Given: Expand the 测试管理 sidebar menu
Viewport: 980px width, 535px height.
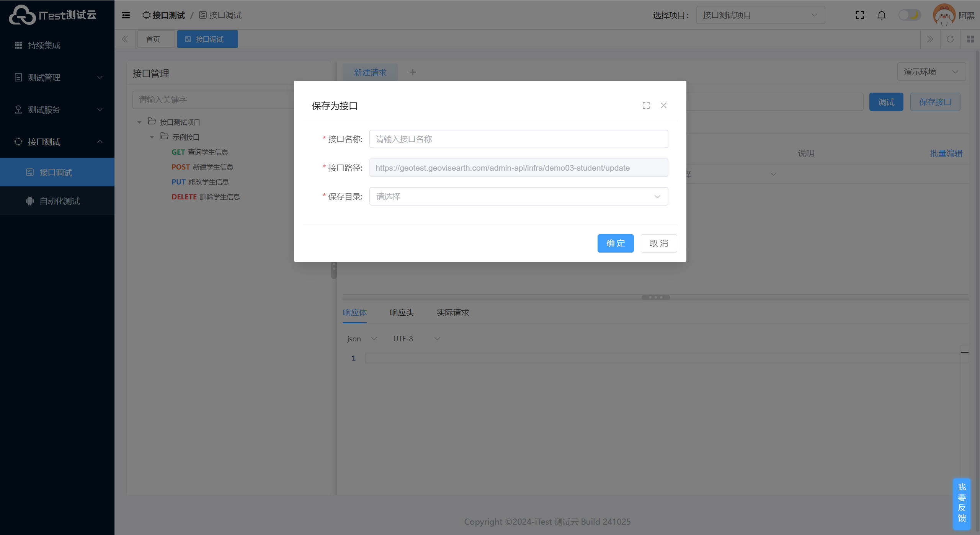Looking at the screenshot, I should click(57, 78).
